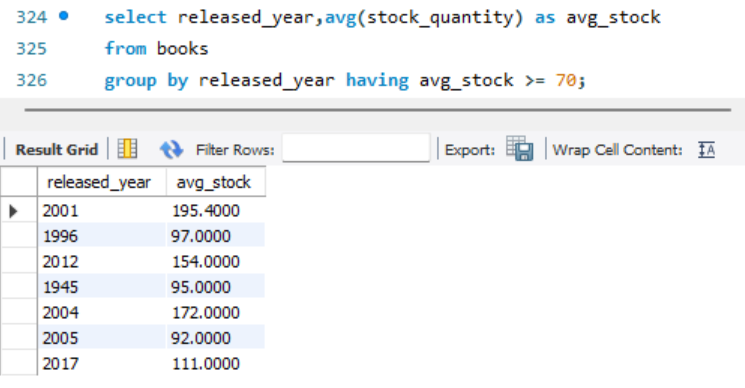Select cell with year 2005
Image resolution: width=745 pixels, height=388 pixels.
tap(102, 338)
